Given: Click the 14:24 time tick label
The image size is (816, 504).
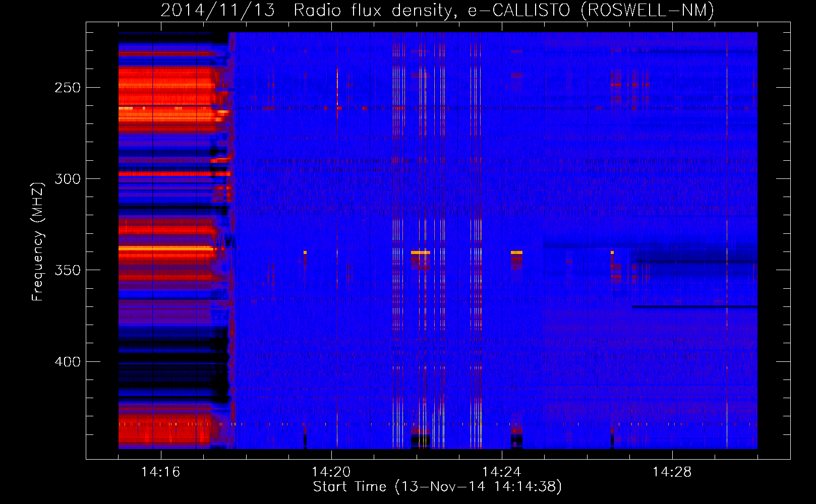Looking at the screenshot, I should point(502,472).
